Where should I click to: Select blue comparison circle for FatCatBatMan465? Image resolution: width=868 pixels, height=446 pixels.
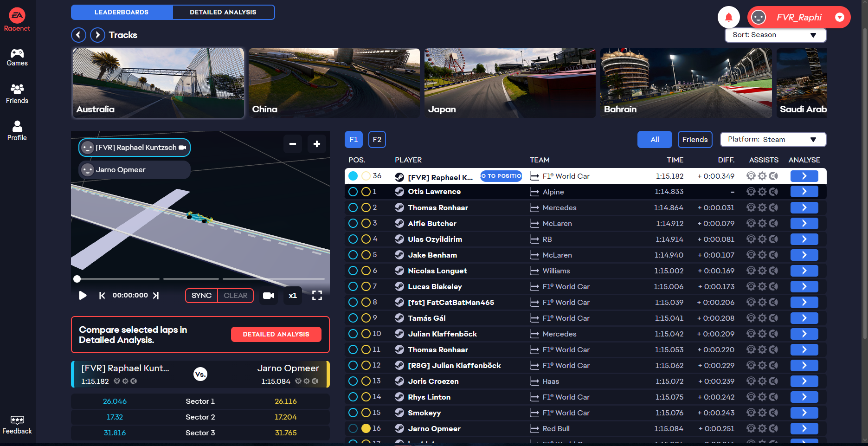tap(353, 302)
